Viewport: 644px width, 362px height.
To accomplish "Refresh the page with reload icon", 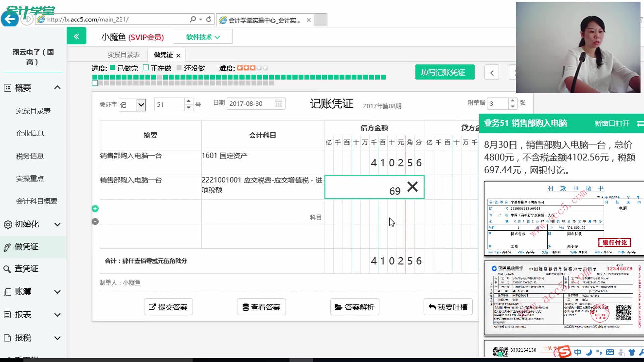I will (x=209, y=19).
